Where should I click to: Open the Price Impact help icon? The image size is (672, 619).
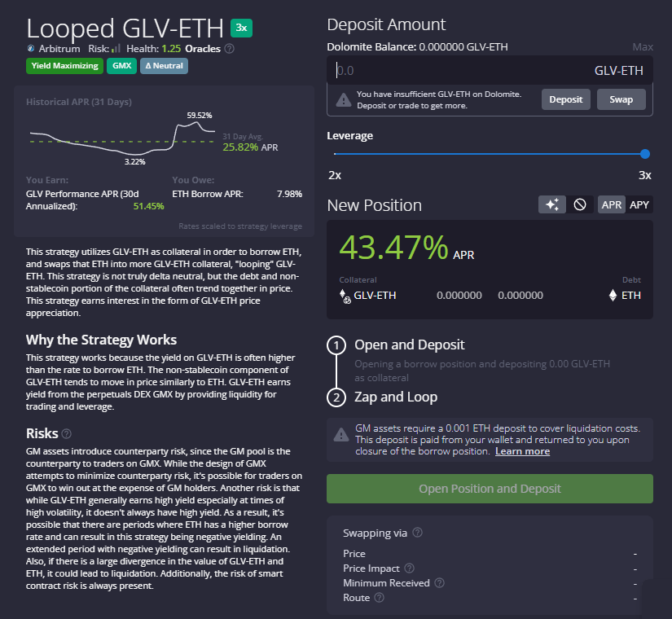tap(410, 568)
